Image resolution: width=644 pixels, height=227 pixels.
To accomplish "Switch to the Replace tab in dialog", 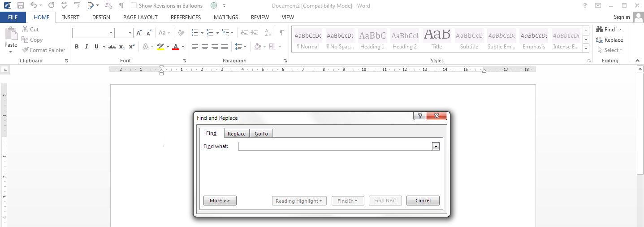I will (237, 134).
